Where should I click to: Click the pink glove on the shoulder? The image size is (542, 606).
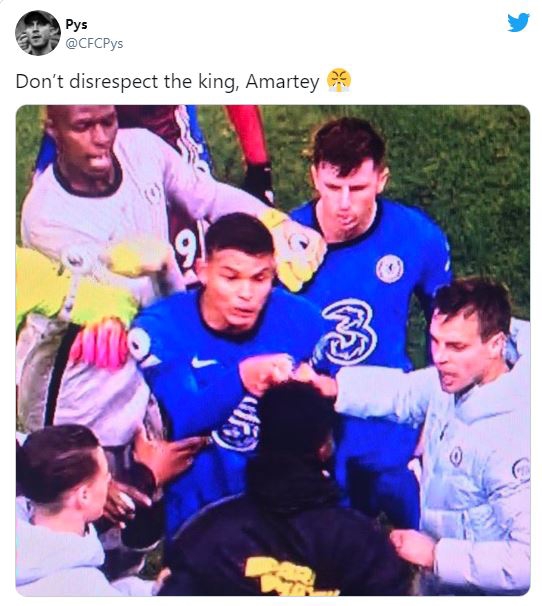pos(99,342)
